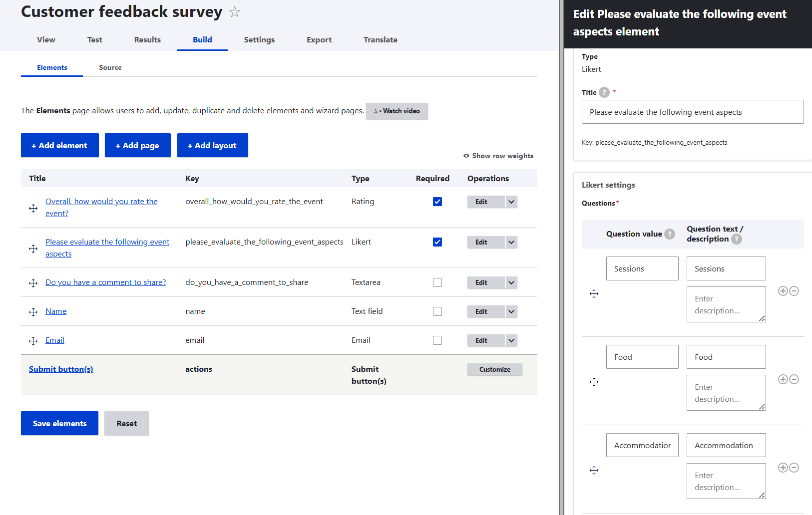Click the help icon next to Title label
The height and width of the screenshot is (515, 812).
pyautogui.click(x=604, y=92)
